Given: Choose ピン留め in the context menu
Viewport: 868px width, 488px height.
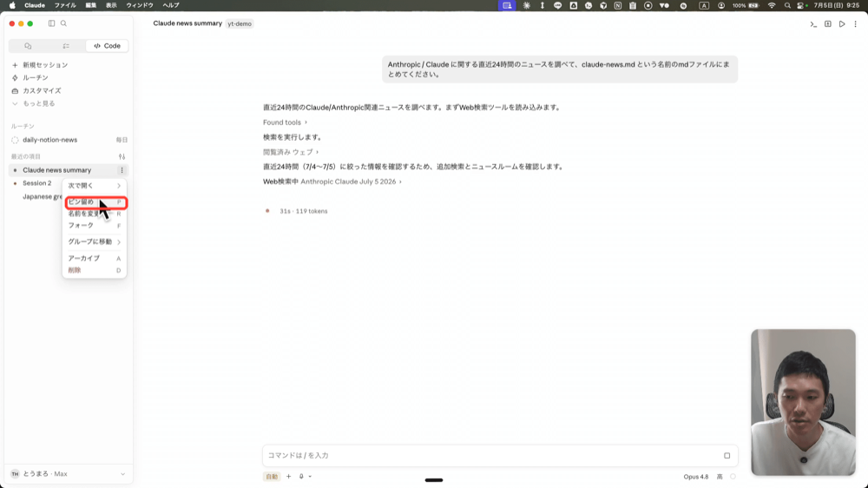Looking at the screenshot, I should [x=95, y=202].
